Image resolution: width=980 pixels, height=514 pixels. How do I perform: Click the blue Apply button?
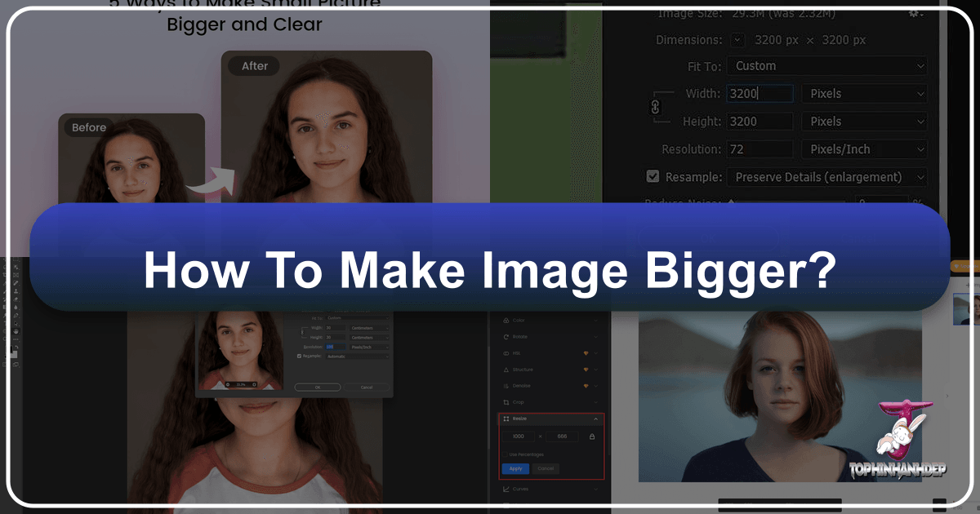[x=515, y=468]
